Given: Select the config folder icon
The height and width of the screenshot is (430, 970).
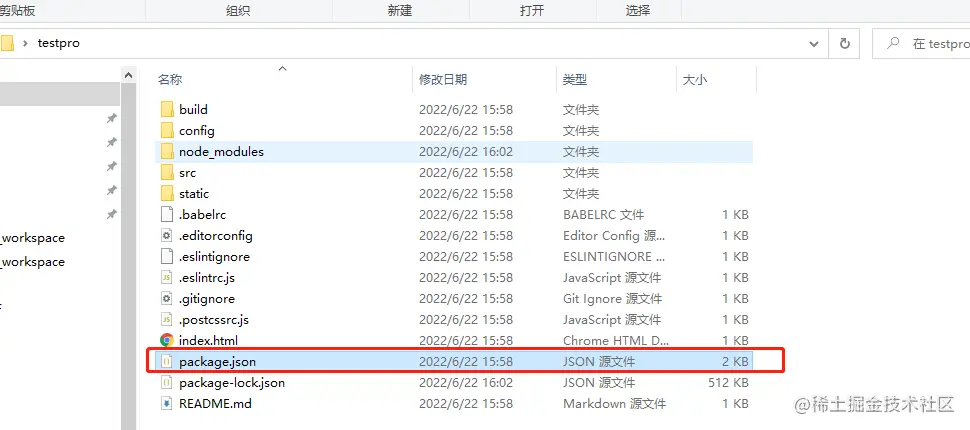Looking at the screenshot, I should coord(167,131).
